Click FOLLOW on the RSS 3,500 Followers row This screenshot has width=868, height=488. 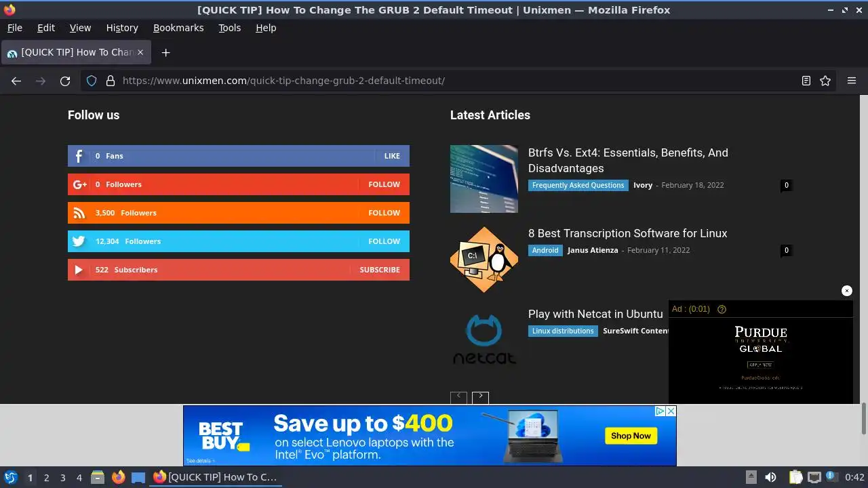point(384,213)
